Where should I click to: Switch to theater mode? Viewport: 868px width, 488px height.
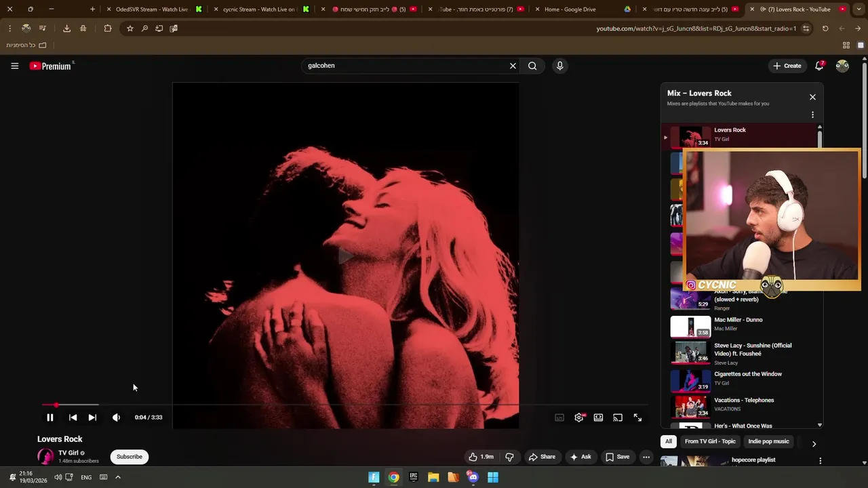click(x=598, y=418)
